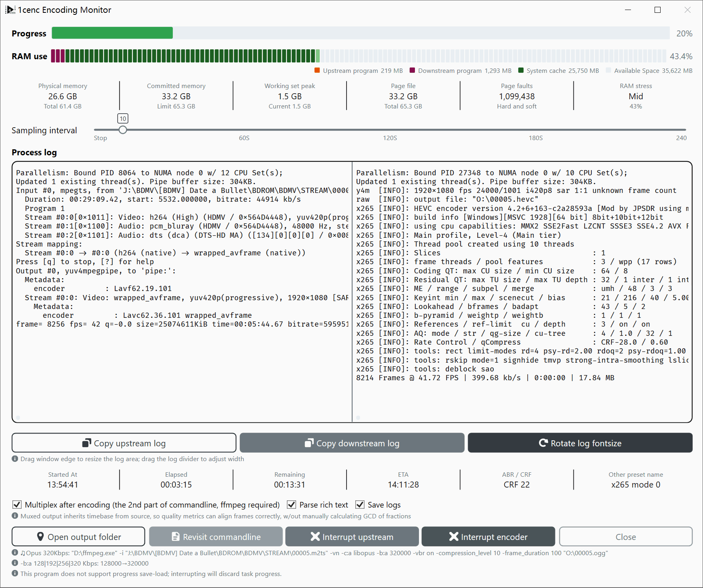Click the 240 label at slider end

pos(681,138)
